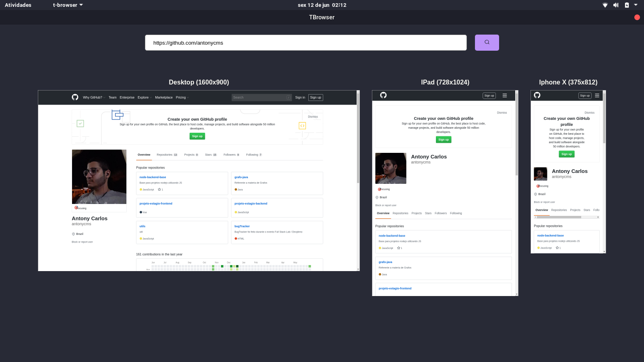The image size is (644, 362).
Task: Select Projects tab in Desktop preview
Action: [x=191, y=155]
